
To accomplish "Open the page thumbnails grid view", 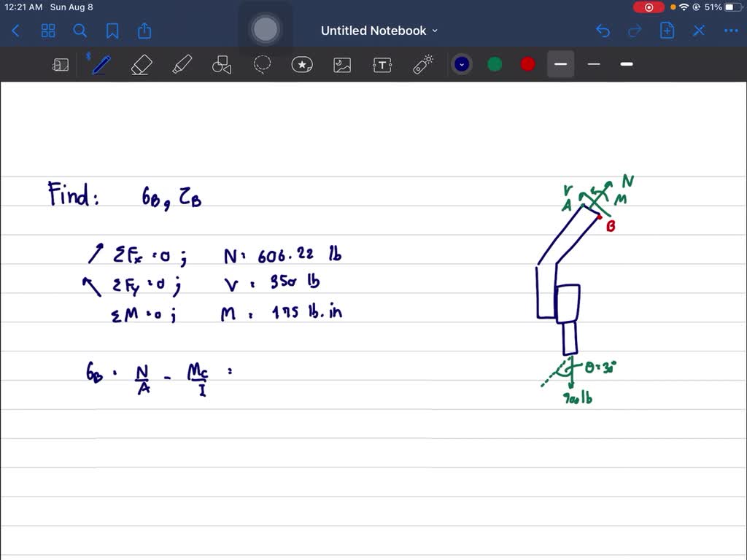I will tap(48, 31).
